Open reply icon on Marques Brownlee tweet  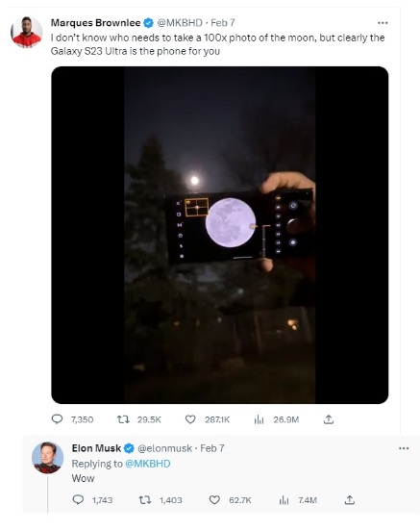(57, 419)
